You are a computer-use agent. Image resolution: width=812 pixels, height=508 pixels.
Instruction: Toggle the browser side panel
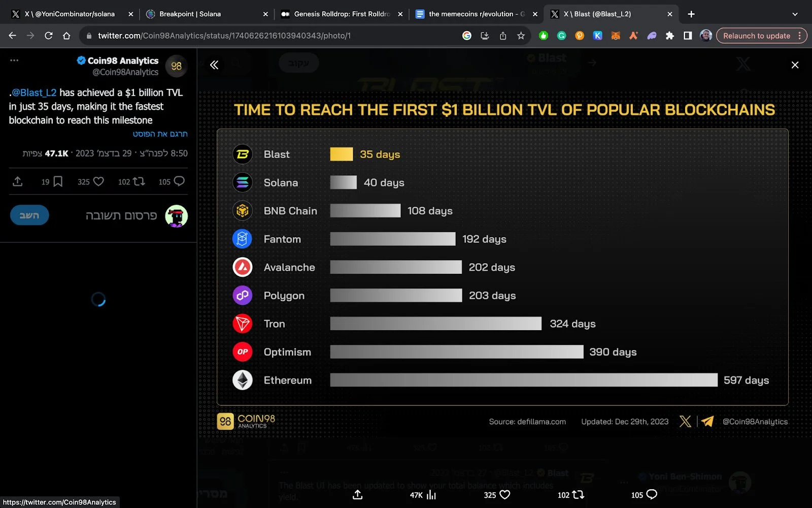[x=688, y=36]
